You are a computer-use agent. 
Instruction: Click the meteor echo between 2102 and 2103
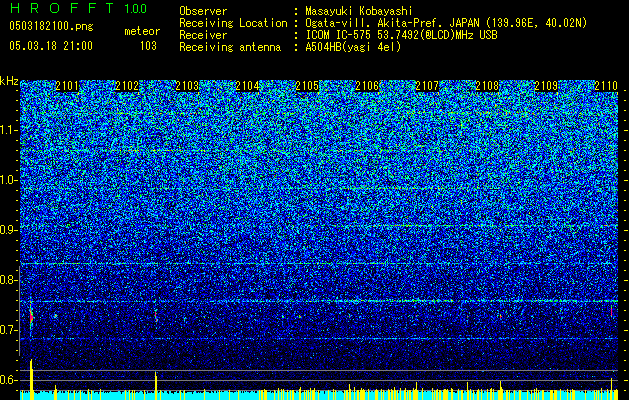point(156,315)
